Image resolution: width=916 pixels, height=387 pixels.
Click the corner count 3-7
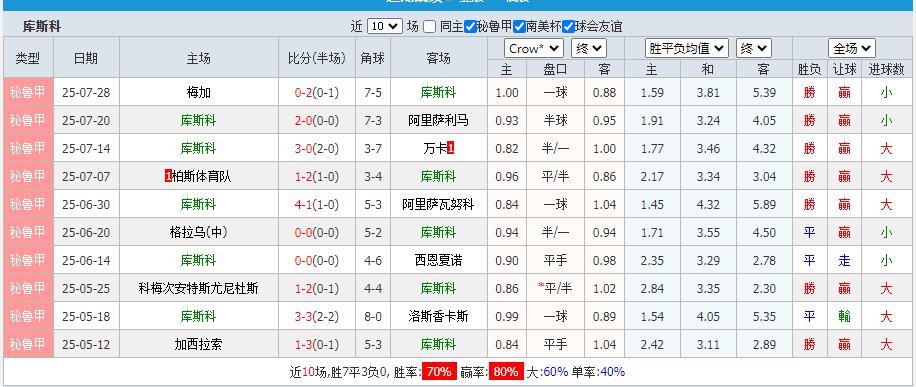tap(373, 148)
